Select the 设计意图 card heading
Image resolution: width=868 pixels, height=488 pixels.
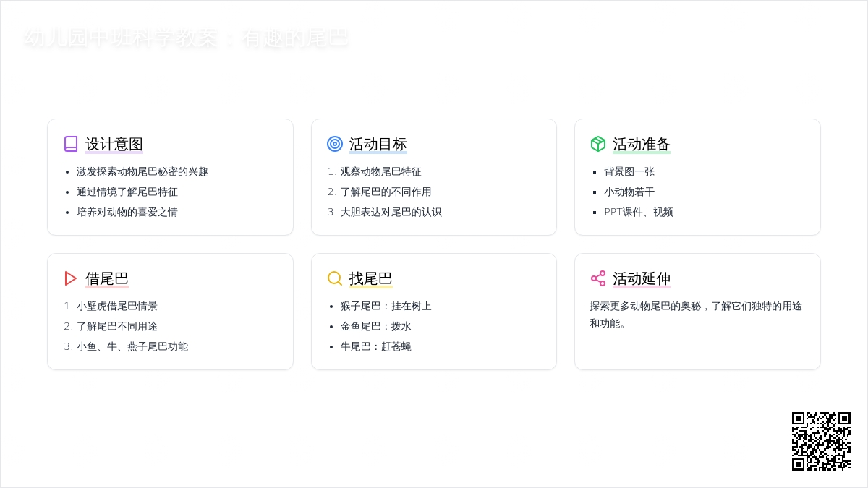click(114, 144)
